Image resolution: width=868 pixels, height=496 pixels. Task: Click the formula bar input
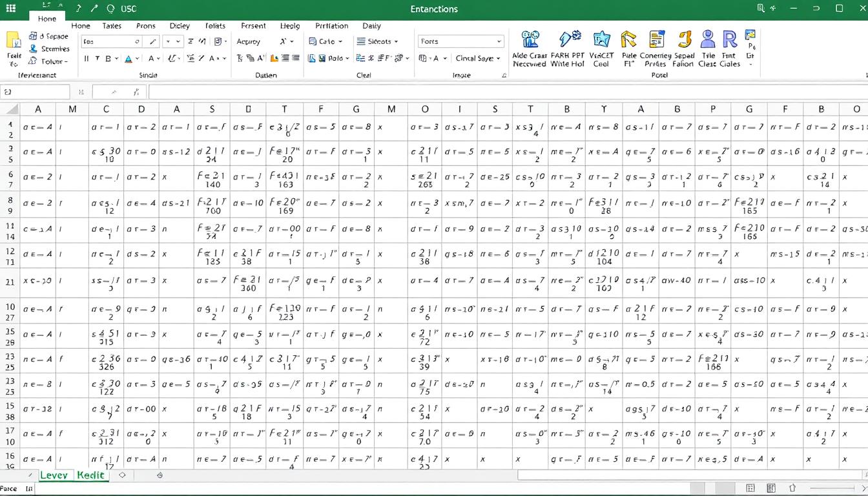(x=508, y=92)
